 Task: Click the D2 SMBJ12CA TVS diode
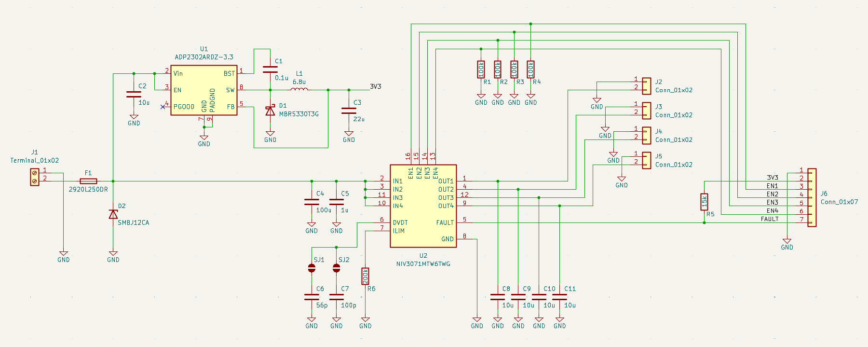[113, 214]
